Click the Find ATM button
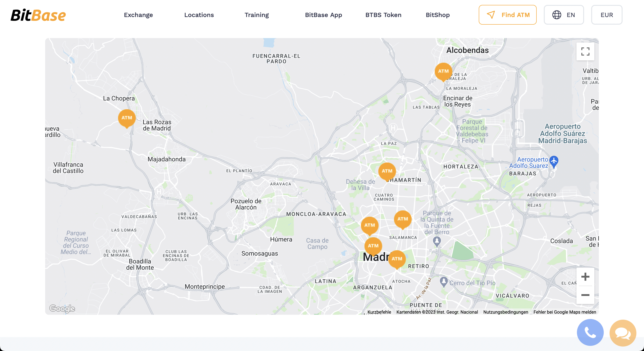Image resolution: width=644 pixels, height=351 pixels. tap(508, 15)
